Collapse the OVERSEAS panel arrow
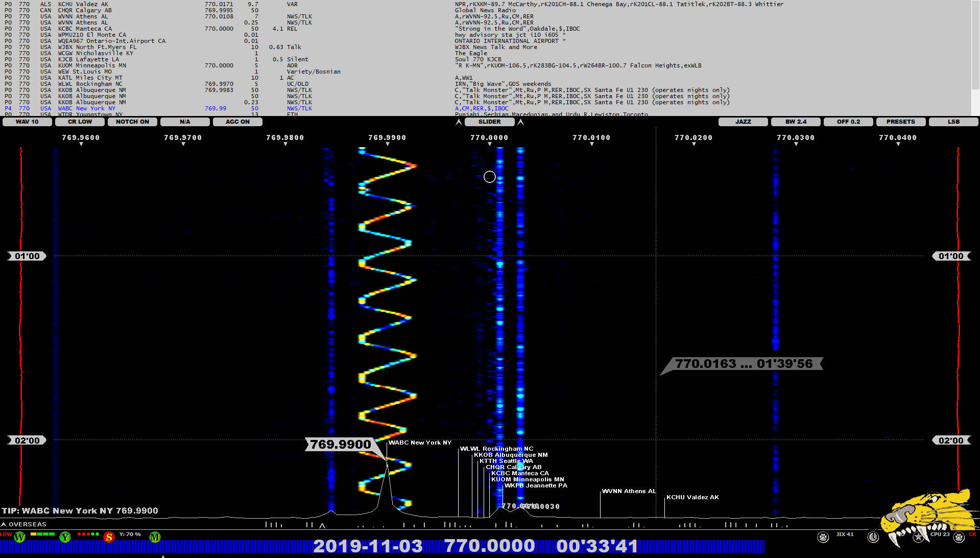 pyautogui.click(x=4, y=524)
